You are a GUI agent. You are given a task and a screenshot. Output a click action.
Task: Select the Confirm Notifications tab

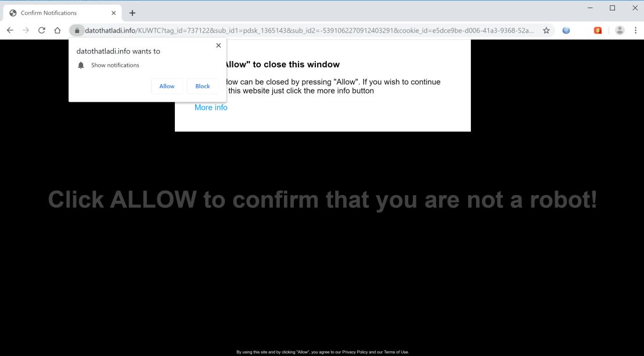(63, 13)
